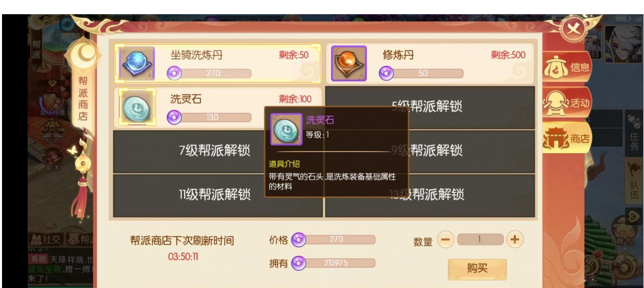Select the 修炼丹 orange pill icon
The image size is (644, 288).
pos(349,63)
